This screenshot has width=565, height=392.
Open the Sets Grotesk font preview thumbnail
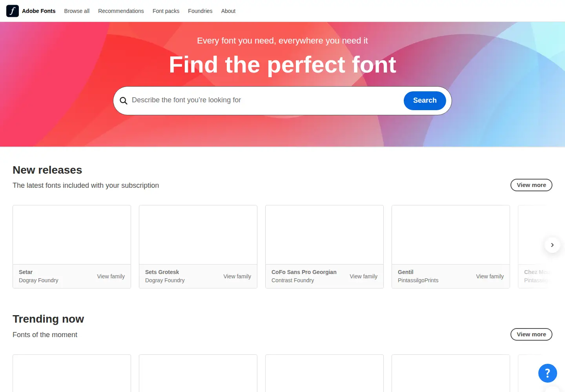(x=198, y=235)
